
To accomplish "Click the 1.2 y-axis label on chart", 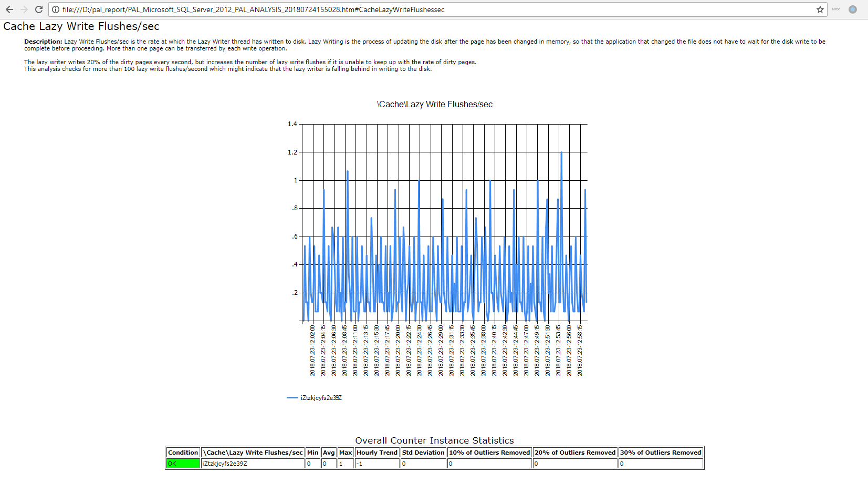I will pyautogui.click(x=292, y=152).
